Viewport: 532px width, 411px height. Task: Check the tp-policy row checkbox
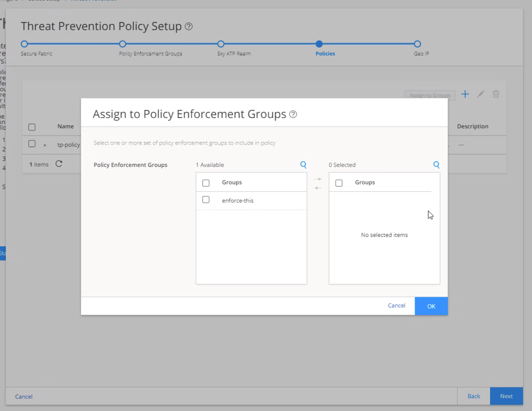pos(32,144)
